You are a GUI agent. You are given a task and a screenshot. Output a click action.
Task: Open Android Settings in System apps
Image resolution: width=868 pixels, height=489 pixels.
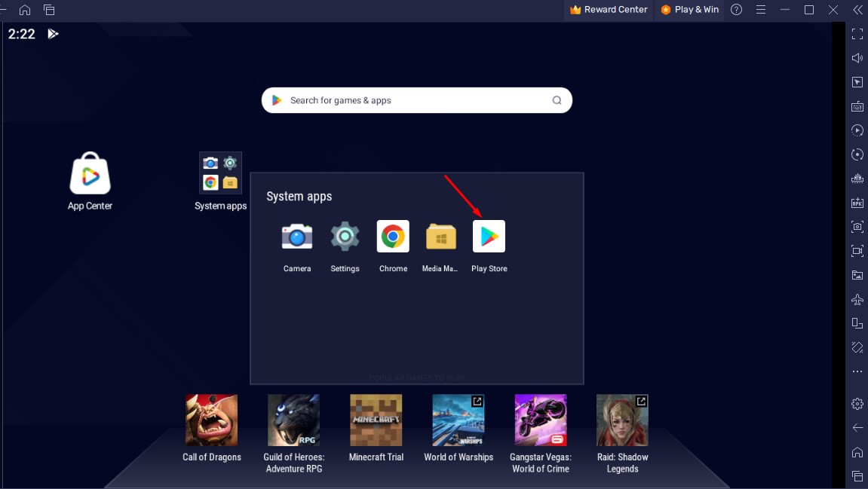tap(345, 236)
